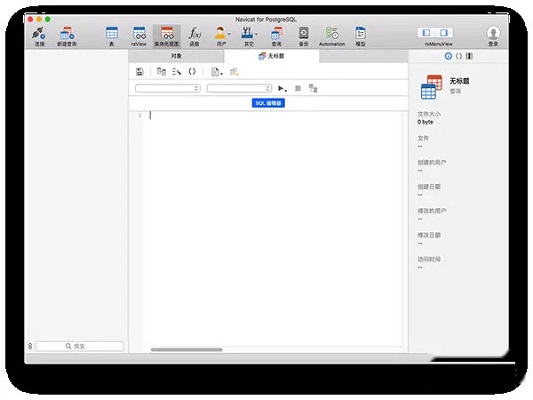Run the query with play button
The height and width of the screenshot is (400, 533).
click(281, 89)
